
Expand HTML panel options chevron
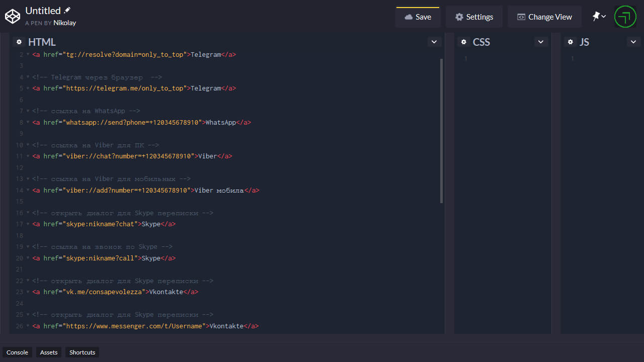(434, 42)
